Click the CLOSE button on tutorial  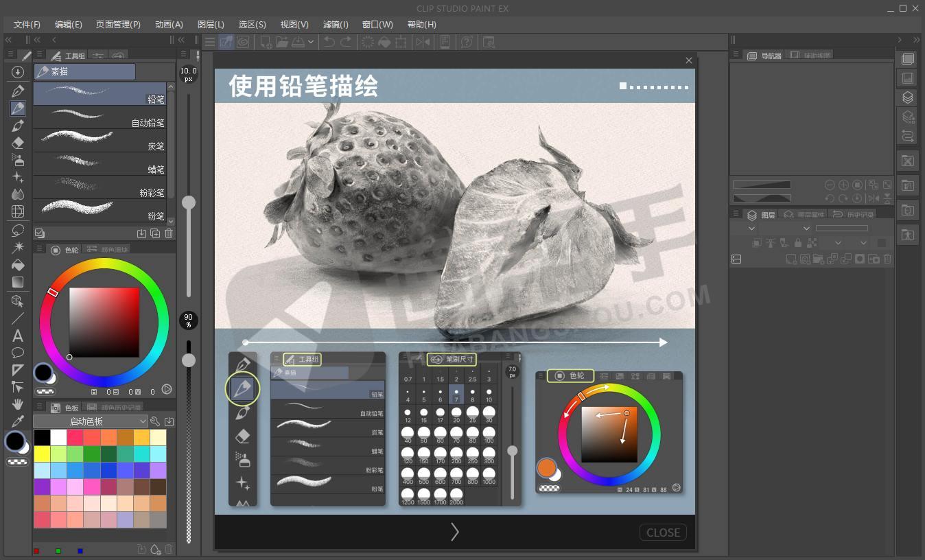tap(663, 533)
